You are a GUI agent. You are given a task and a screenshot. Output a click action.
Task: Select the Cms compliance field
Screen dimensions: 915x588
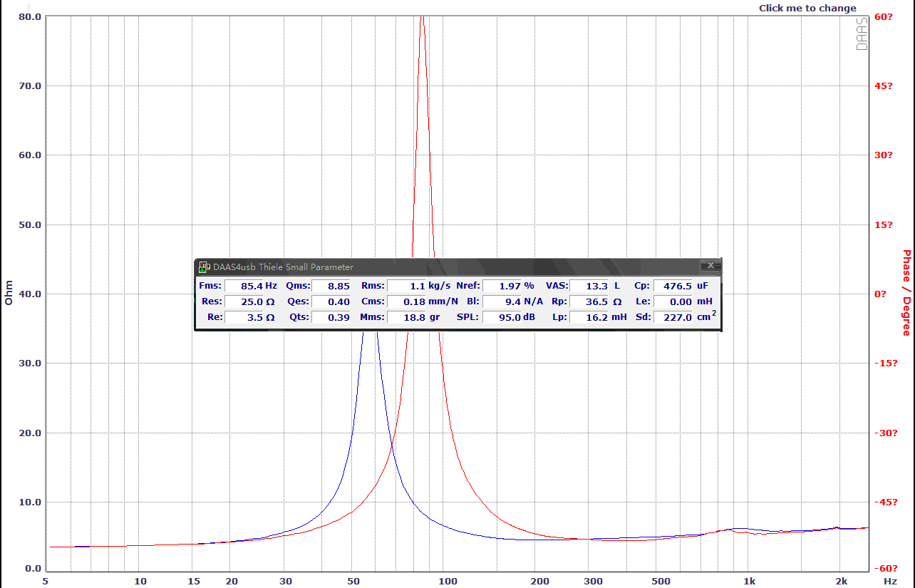[406, 301]
